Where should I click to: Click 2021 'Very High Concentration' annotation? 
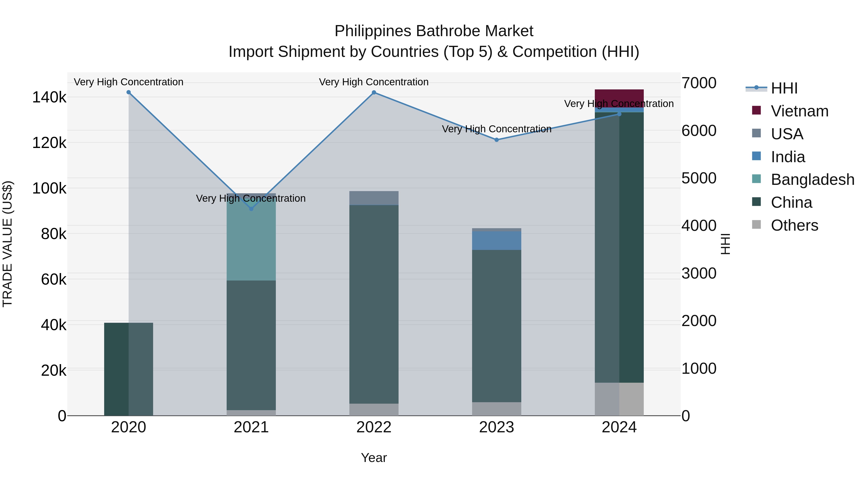251,198
